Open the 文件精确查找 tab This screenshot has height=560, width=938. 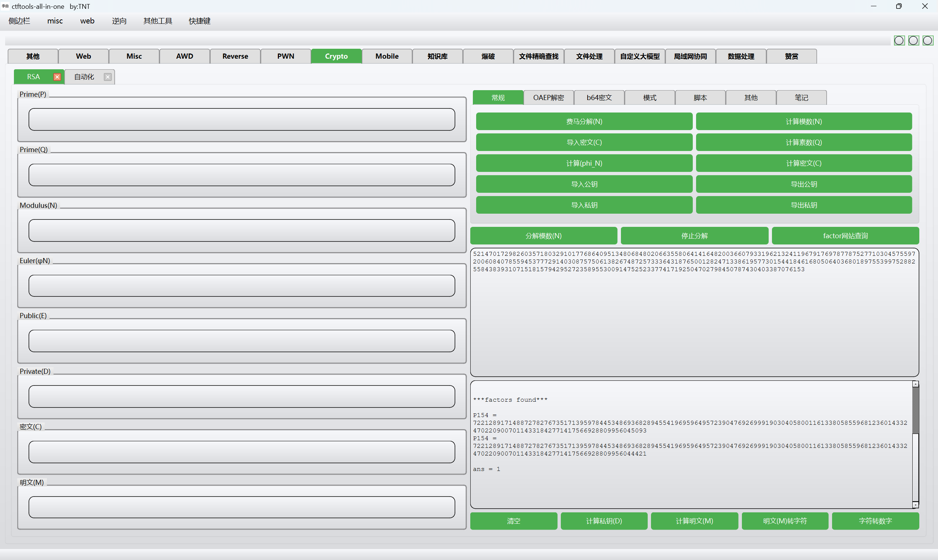538,56
